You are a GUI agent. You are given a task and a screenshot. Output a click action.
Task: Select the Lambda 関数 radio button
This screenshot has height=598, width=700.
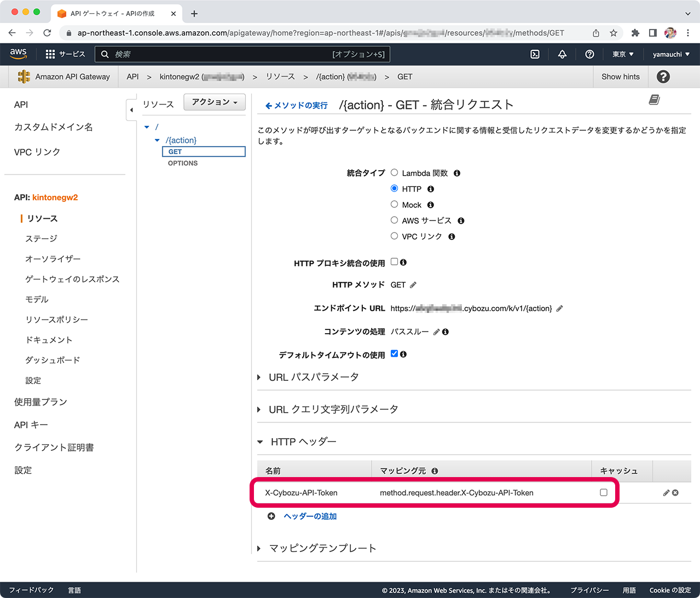(394, 173)
